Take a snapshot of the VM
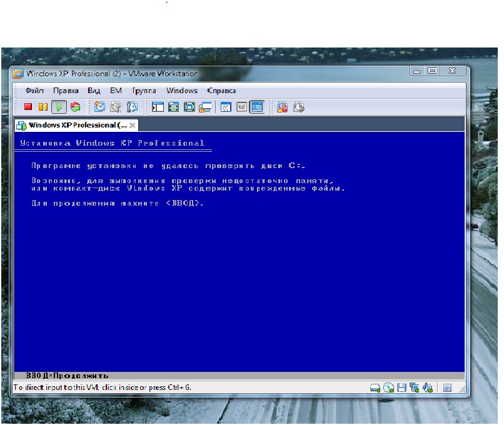Screen dimensions: 504x425 [99, 107]
